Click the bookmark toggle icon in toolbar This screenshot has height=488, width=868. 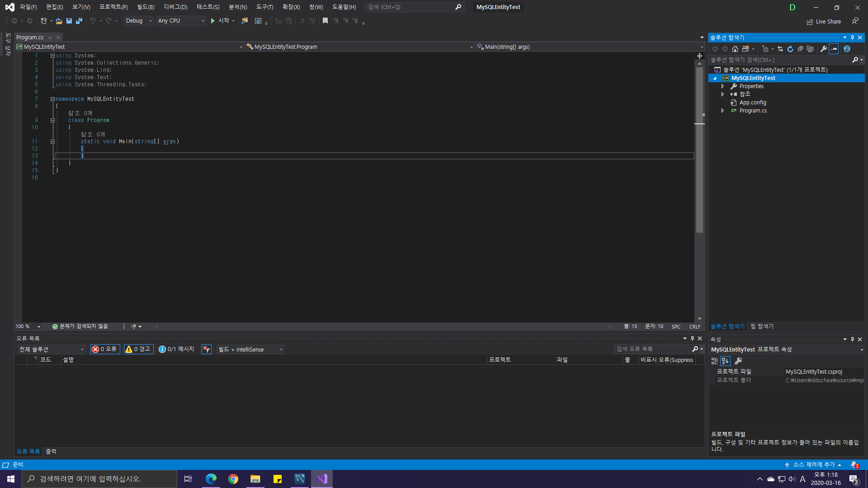tap(325, 21)
